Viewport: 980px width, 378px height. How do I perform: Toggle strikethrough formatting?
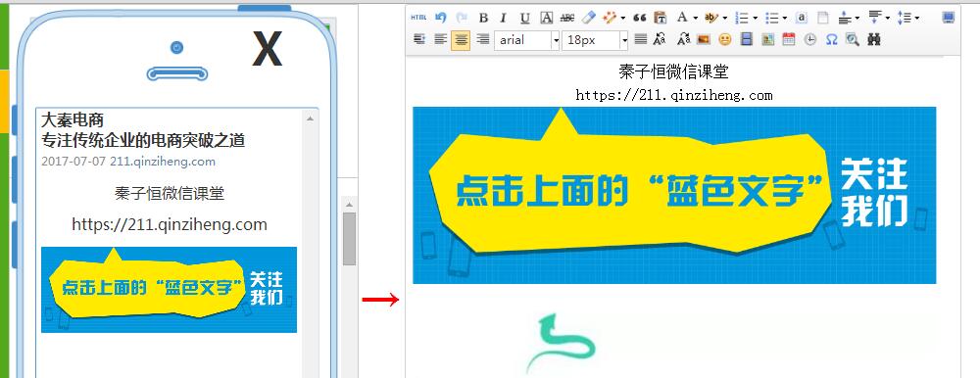(x=566, y=18)
